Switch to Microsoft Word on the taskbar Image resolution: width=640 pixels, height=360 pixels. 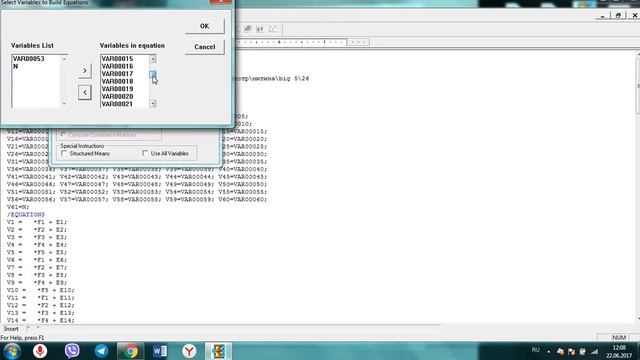pos(160,351)
